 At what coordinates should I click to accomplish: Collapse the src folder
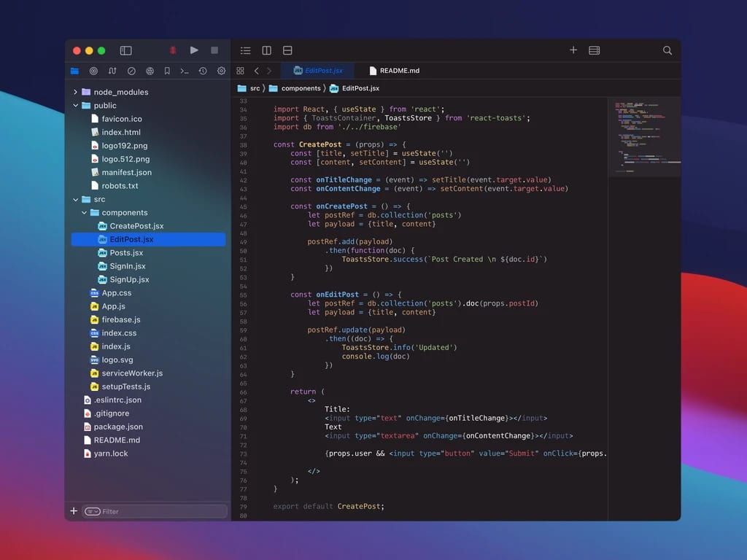pos(75,199)
